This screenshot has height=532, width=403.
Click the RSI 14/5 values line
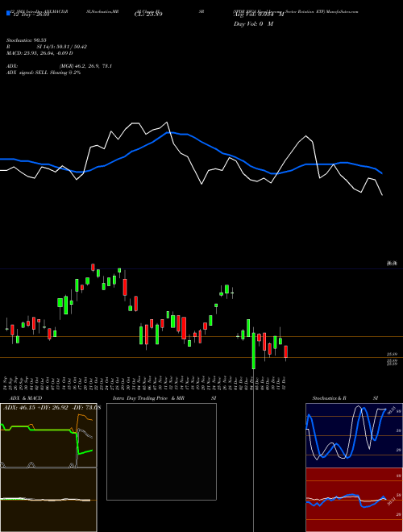47,47
